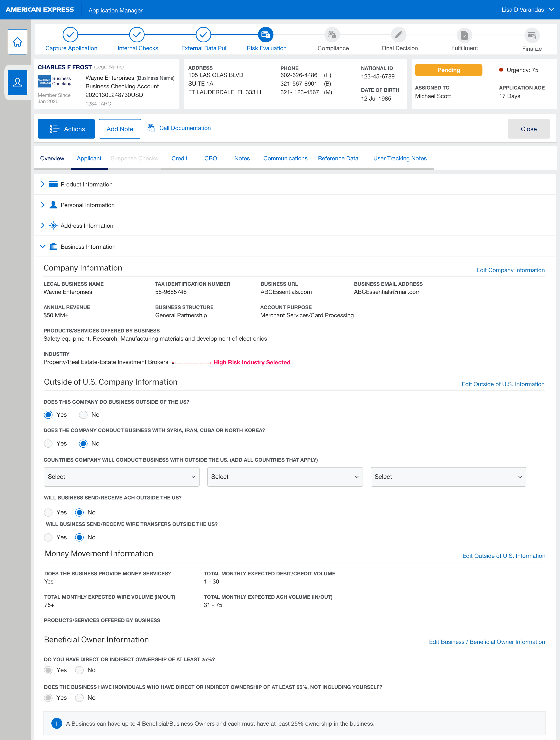
Task: Open the Notes tab
Action: [x=242, y=158]
